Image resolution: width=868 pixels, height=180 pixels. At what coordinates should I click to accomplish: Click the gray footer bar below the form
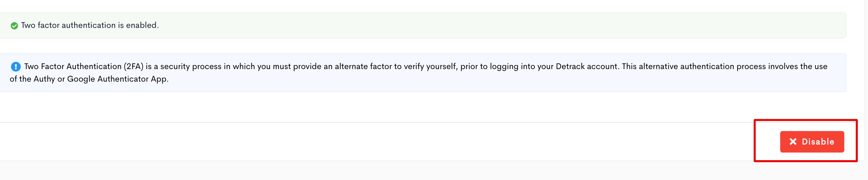434,171
